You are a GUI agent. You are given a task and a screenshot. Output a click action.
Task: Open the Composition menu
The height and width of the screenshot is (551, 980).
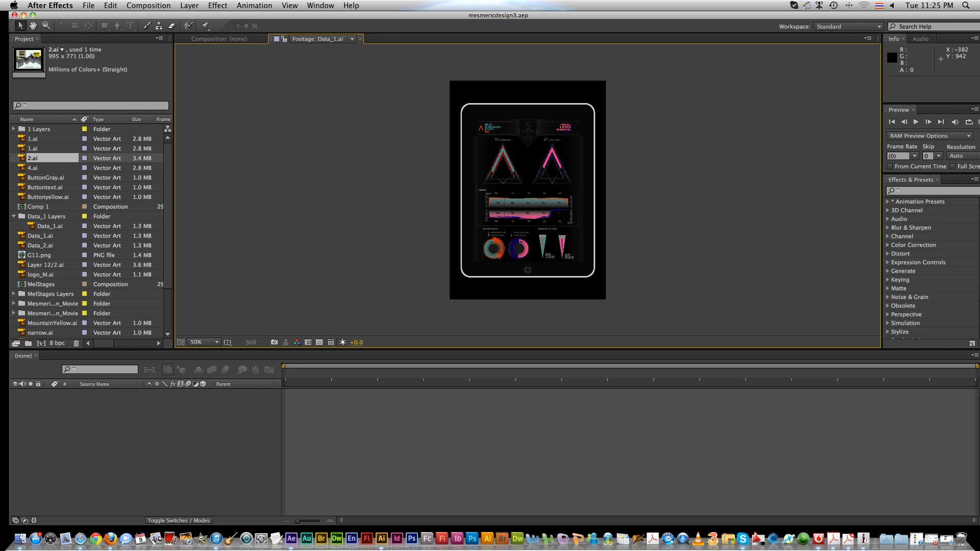pyautogui.click(x=148, y=5)
